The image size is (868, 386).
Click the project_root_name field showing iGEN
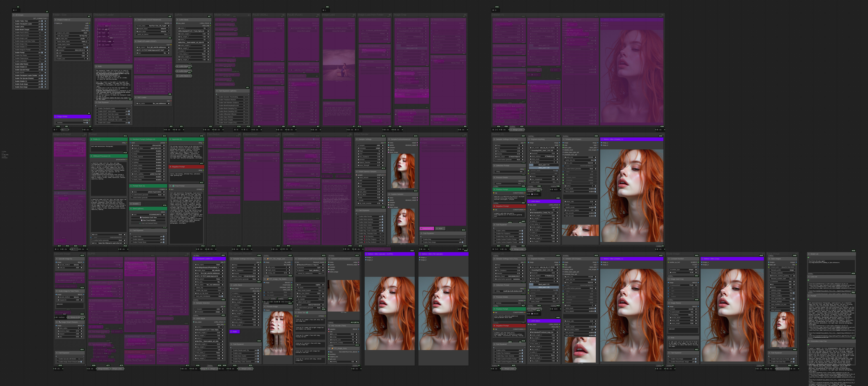(x=72, y=33)
